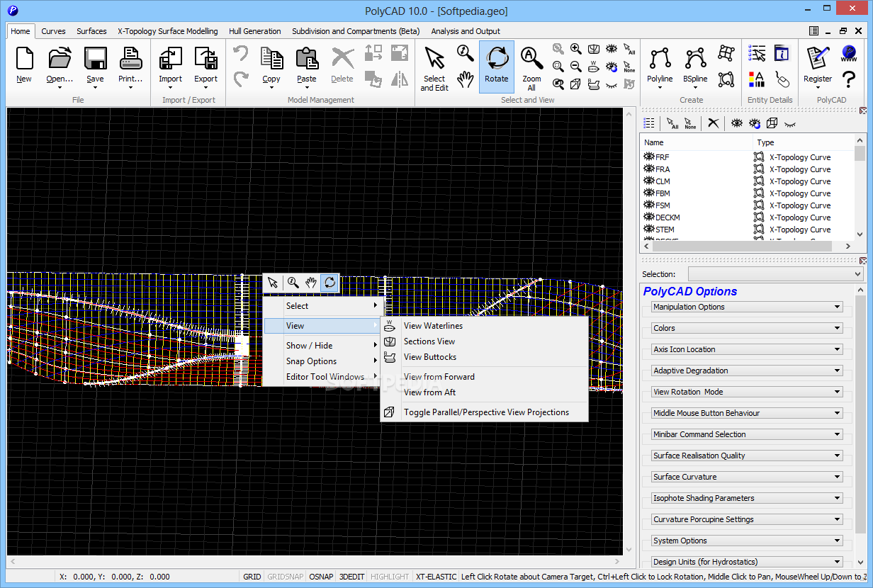The width and height of the screenshot is (873, 588).
Task: Click the Paste clipboard icon
Action: point(307,58)
